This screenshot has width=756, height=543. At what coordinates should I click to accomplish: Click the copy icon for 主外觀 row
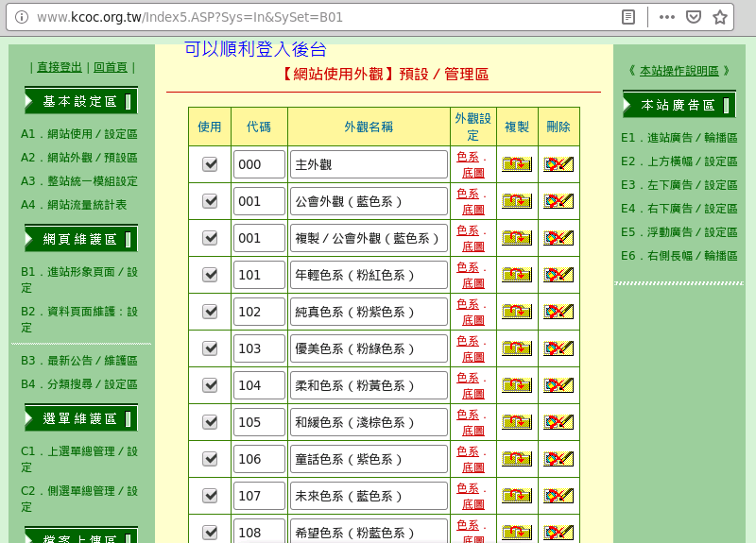(x=516, y=164)
